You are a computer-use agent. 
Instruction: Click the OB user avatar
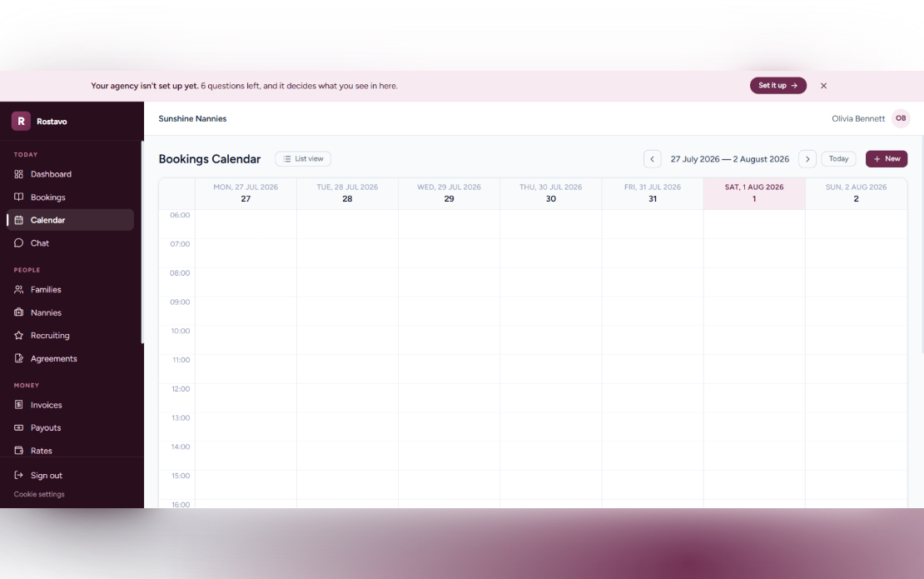(901, 118)
